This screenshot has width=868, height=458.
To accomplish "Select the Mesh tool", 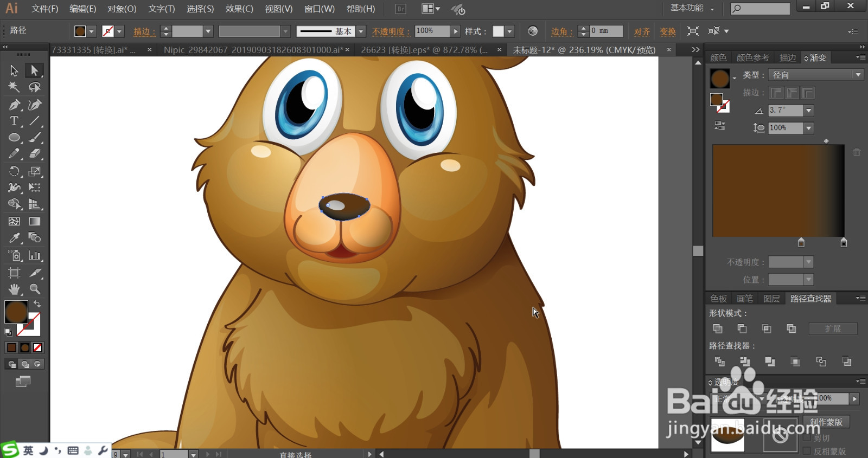I will pyautogui.click(x=14, y=221).
